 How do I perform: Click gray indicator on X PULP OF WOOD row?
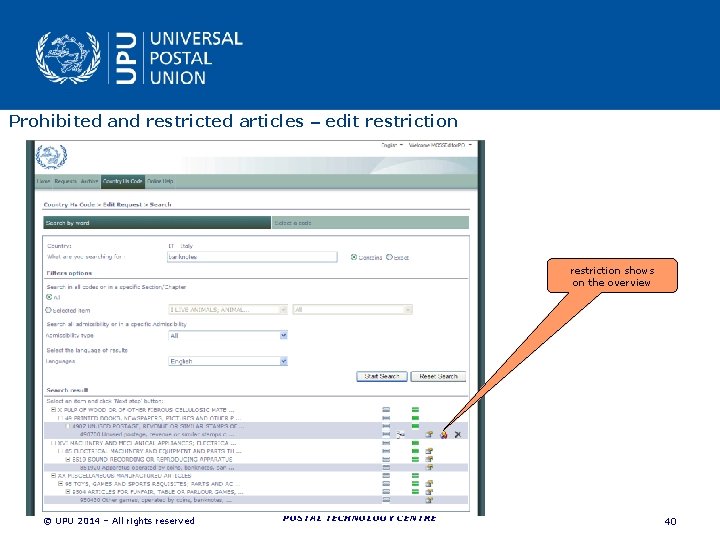click(x=386, y=410)
